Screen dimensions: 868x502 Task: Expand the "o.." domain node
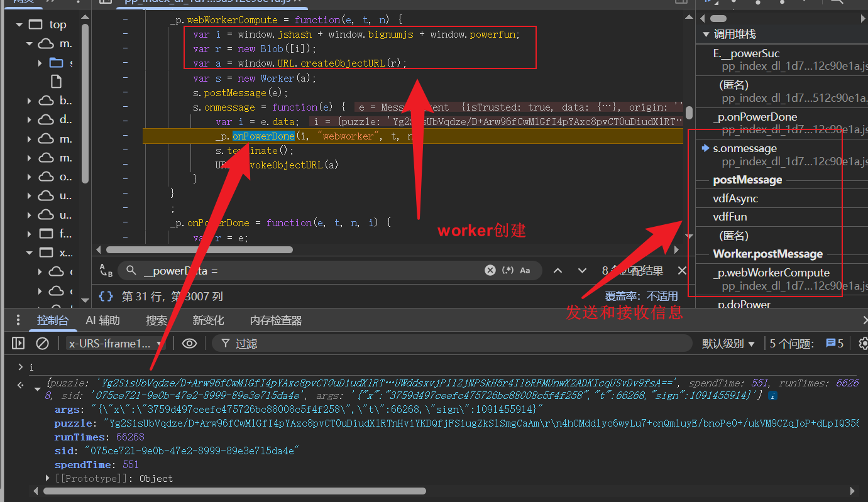coord(30,177)
